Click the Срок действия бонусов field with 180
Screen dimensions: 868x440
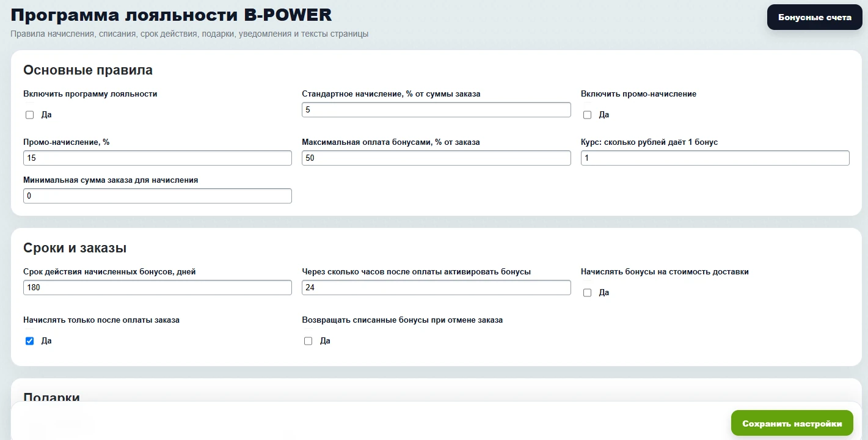158,287
